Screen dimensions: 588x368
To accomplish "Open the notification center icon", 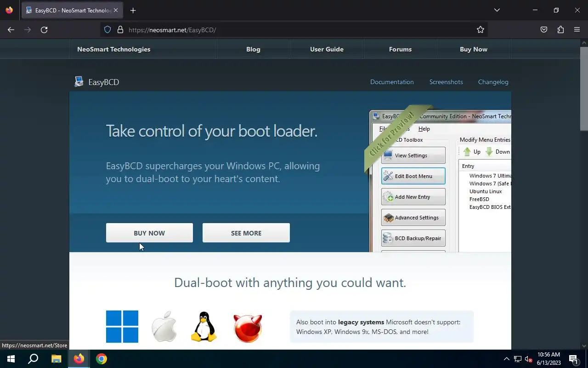I will 573,359.
